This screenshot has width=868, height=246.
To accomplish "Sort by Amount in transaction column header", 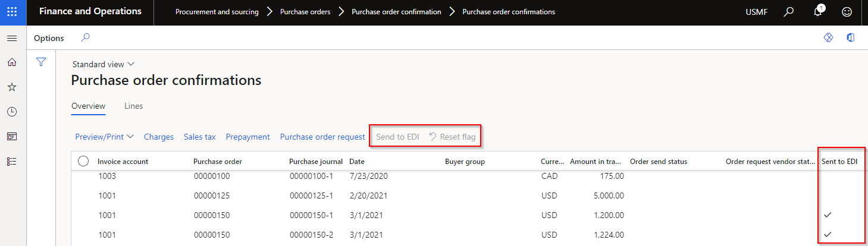I will point(596,162).
